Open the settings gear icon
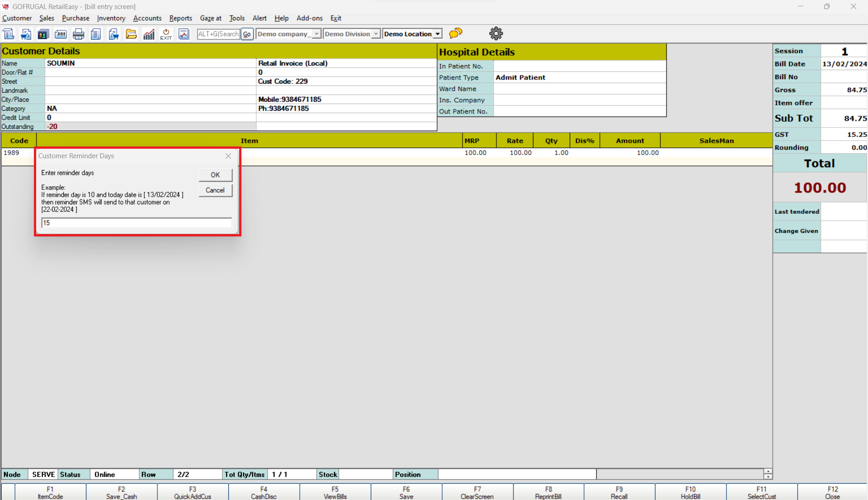The width and height of the screenshot is (868, 500). pos(496,33)
